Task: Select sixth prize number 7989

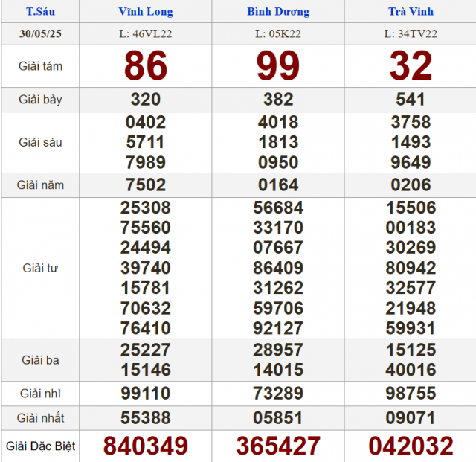Action: pyautogui.click(x=146, y=162)
